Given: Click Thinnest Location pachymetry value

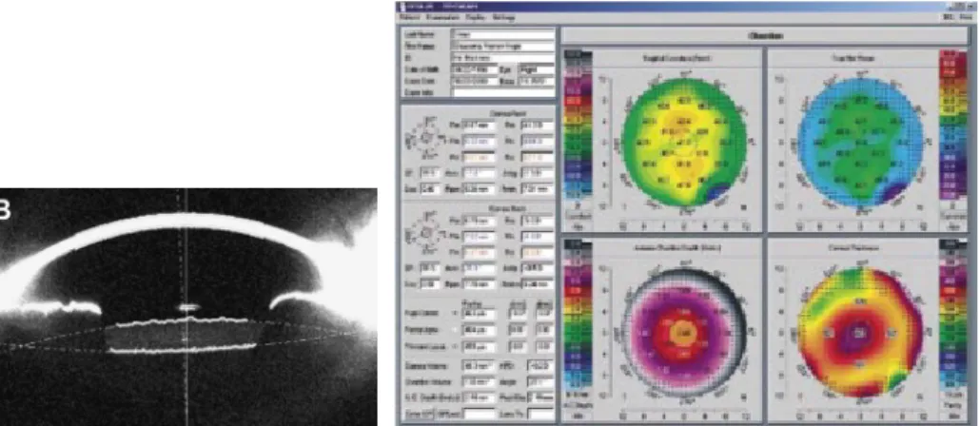Looking at the screenshot, I should coord(479,347).
